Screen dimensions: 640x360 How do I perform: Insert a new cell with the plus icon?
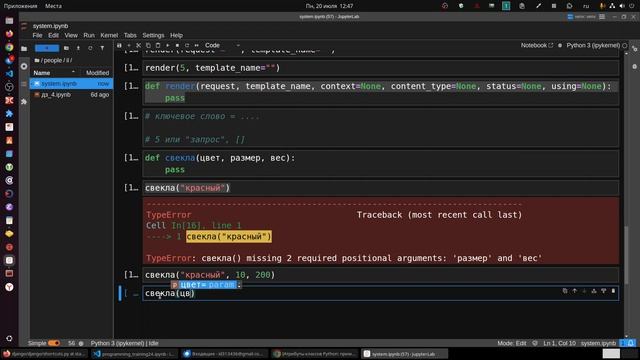tap(129, 46)
